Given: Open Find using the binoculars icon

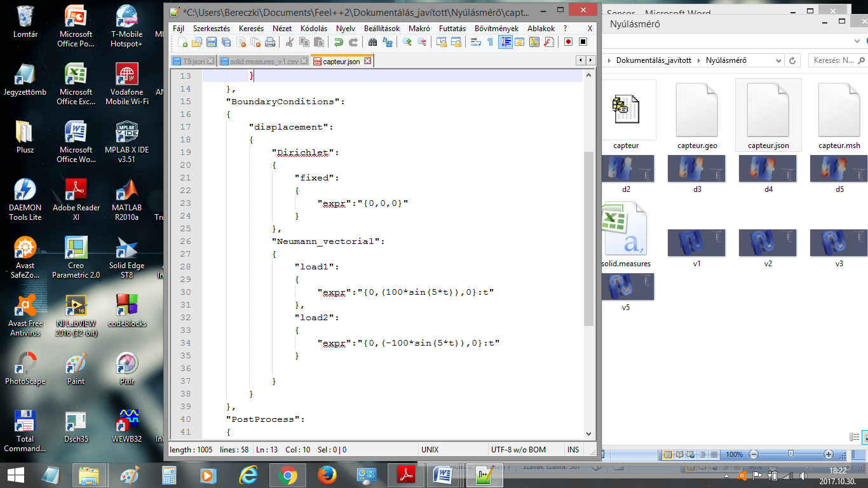Looking at the screenshot, I should point(373,43).
